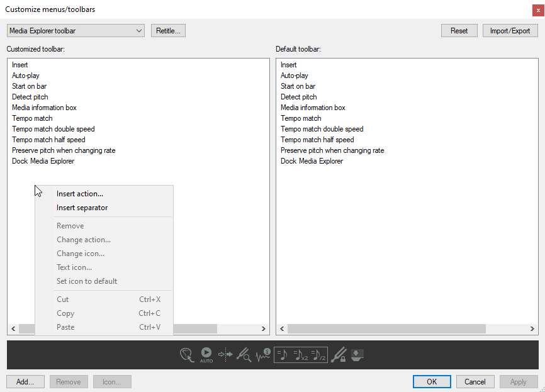The height and width of the screenshot is (392, 545).
Task: Confirm changes with the OK button
Action: (432, 381)
